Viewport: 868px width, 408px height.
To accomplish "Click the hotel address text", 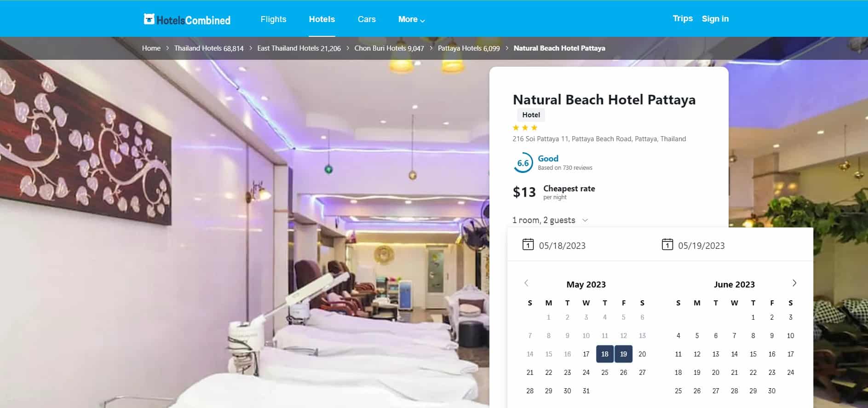I will pos(599,139).
